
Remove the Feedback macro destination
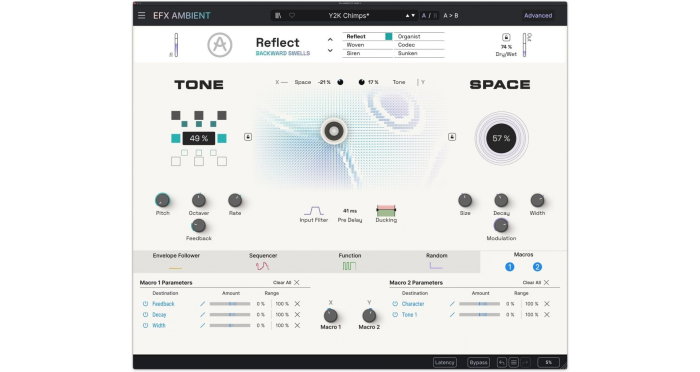click(x=297, y=304)
